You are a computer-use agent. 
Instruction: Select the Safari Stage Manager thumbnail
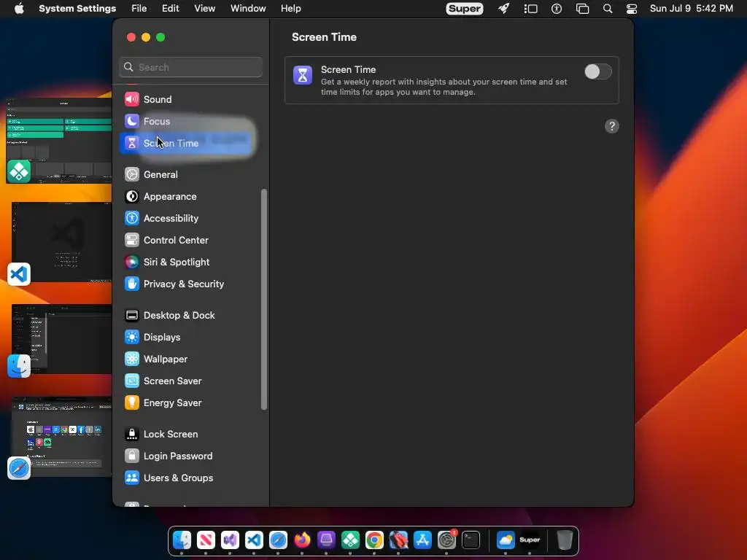click(61, 437)
